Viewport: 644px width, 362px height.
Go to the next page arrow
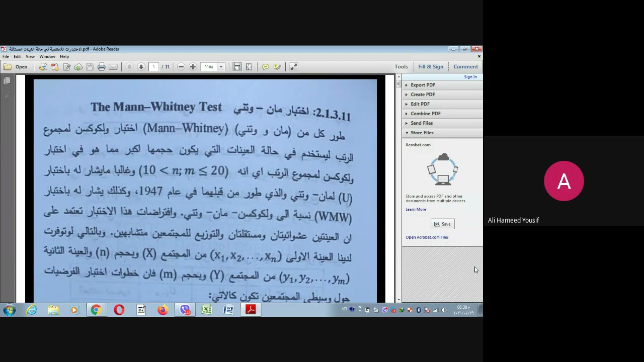click(141, 67)
